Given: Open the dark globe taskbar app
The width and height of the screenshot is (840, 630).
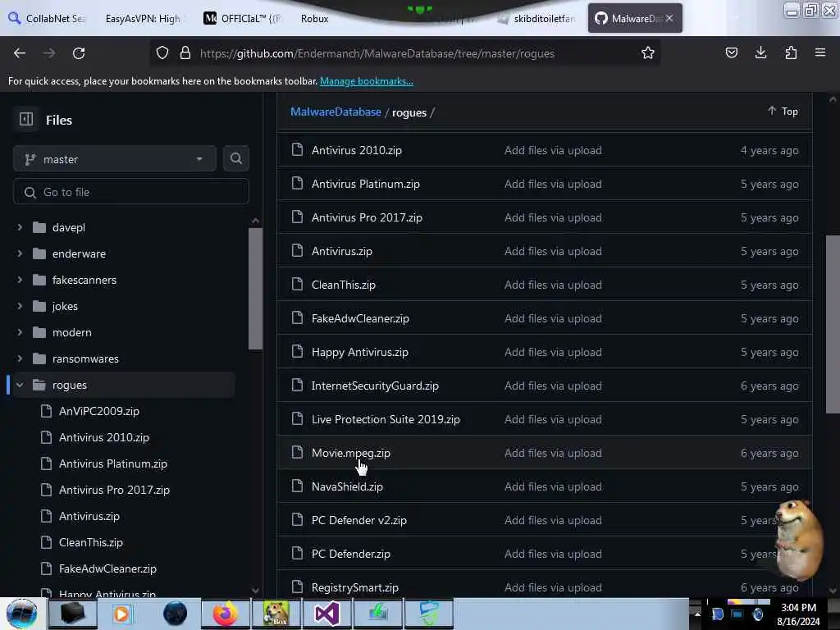Looking at the screenshot, I should coord(175,614).
